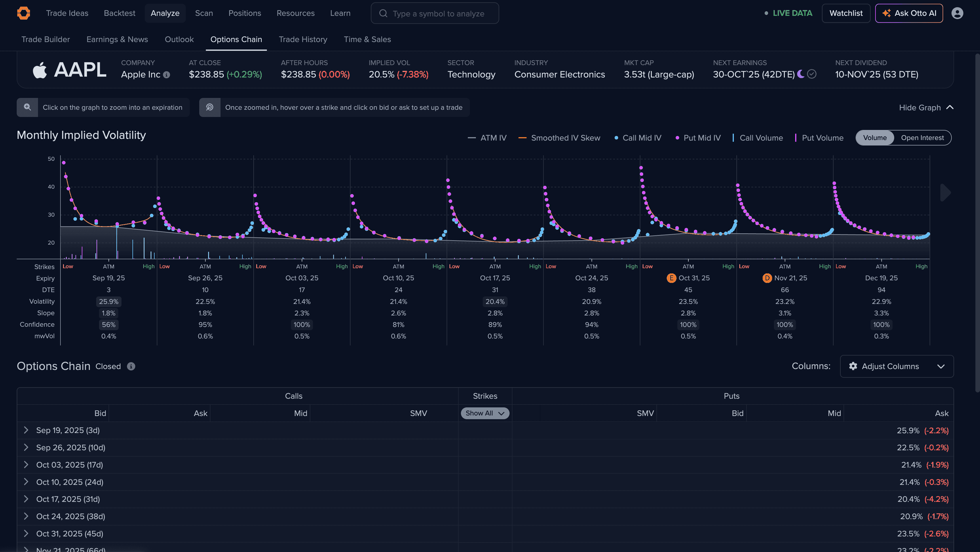Advance the graph with the right arrow
The width and height of the screenshot is (980, 552).
coord(945,193)
